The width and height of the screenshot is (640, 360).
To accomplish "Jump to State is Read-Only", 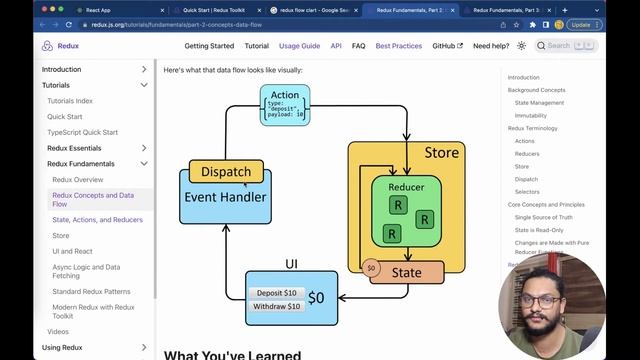I will coord(539,230).
